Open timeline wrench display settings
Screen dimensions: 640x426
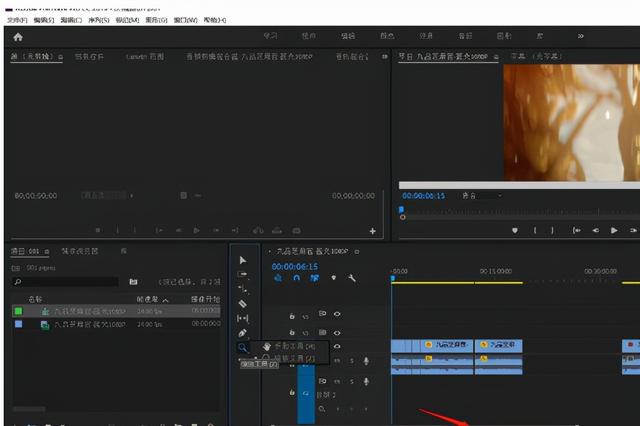click(351, 279)
